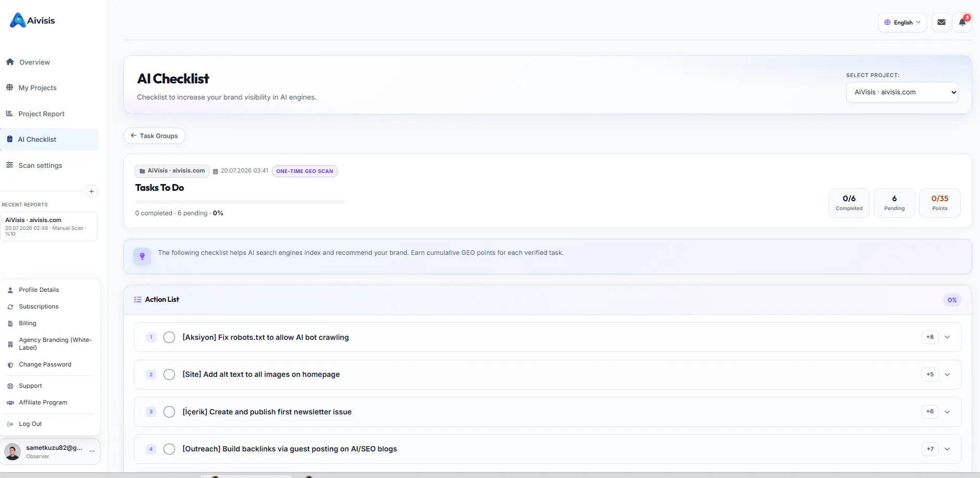Click the Action List checklist icon
Screen dimensions: 980x478
(137, 300)
